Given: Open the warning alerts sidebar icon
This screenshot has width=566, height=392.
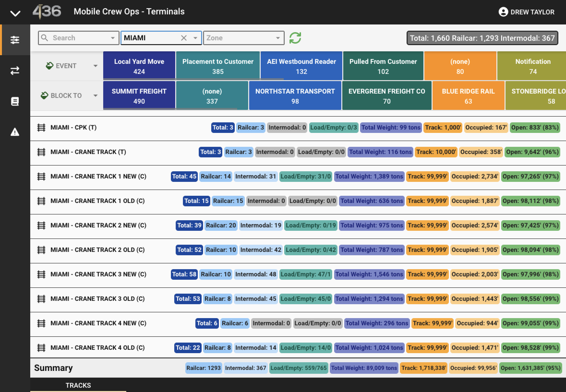Looking at the screenshot, I should pyautogui.click(x=15, y=132).
